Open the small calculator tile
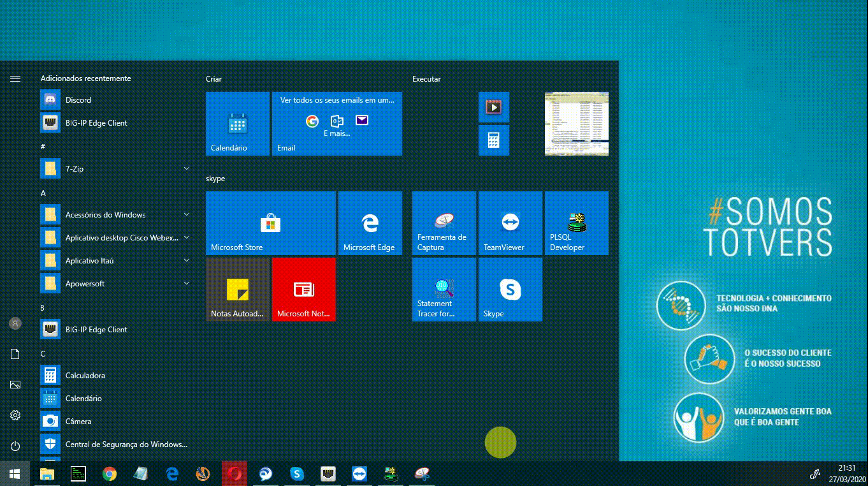This screenshot has height=486, width=868. click(494, 140)
